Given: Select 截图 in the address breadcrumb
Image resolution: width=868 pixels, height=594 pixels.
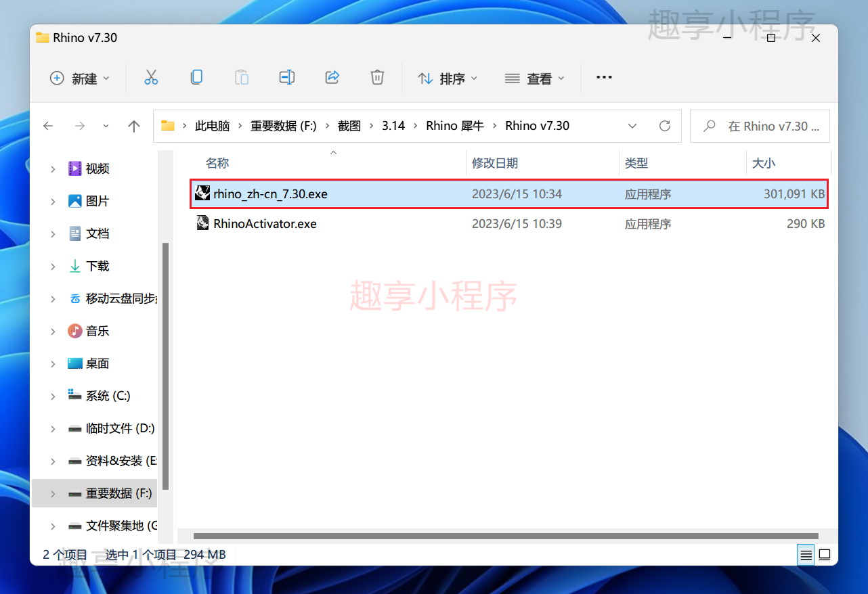Looking at the screenshot, I should click(350, 126).
